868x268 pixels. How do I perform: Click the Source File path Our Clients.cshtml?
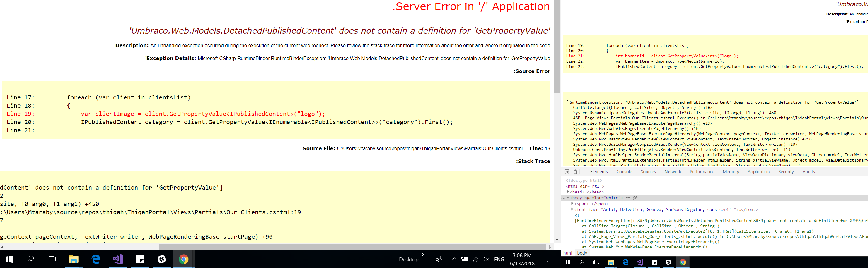(430, 148)
